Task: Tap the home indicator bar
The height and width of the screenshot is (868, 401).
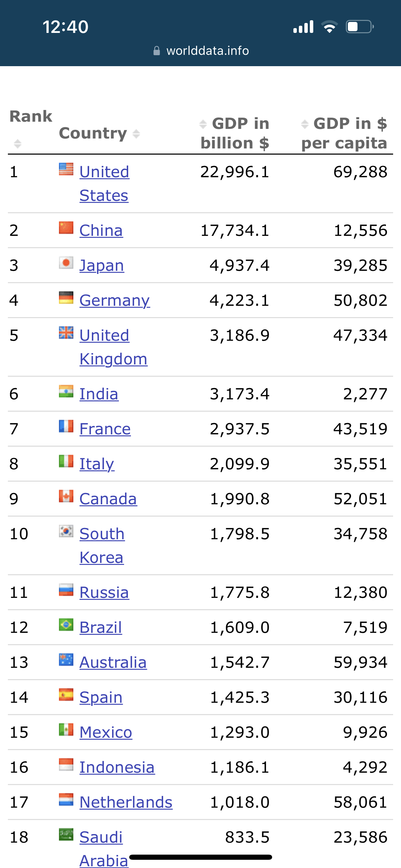Action: (200, 857)
